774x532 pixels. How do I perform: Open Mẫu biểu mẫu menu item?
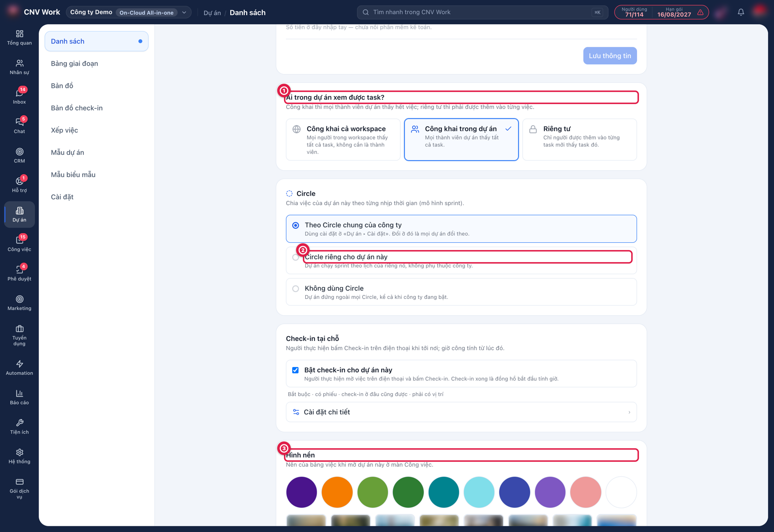tap(96, 175)
